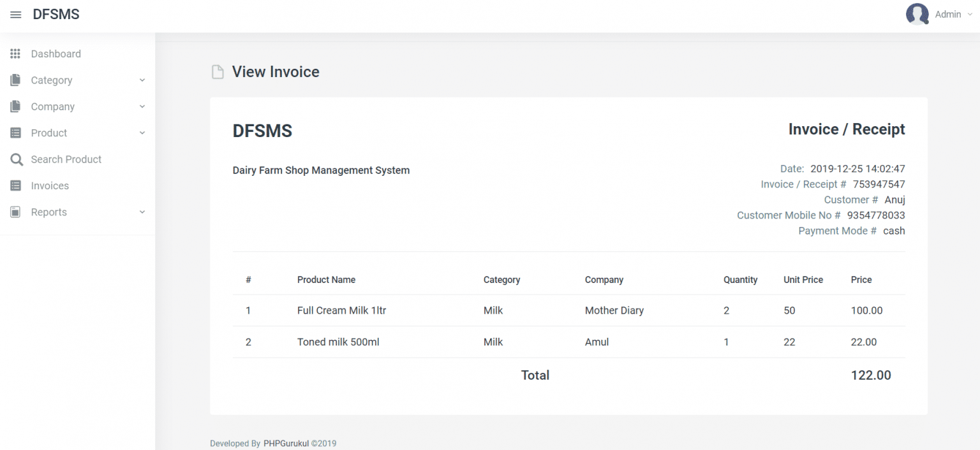Image resolution: width=980 pixels, height=450 pixels.
Task: Click the Reports window icon
Action: coord(15,212)
